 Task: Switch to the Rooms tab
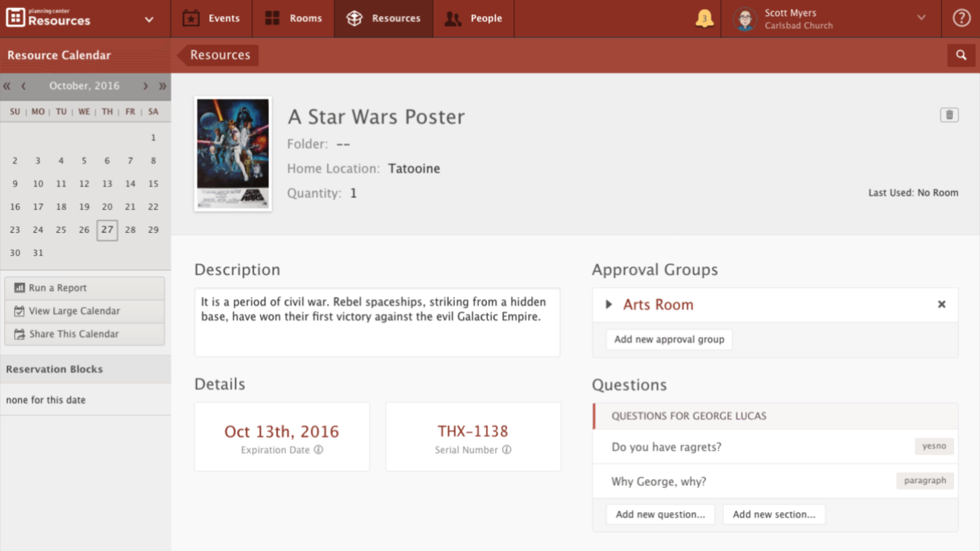293,18
